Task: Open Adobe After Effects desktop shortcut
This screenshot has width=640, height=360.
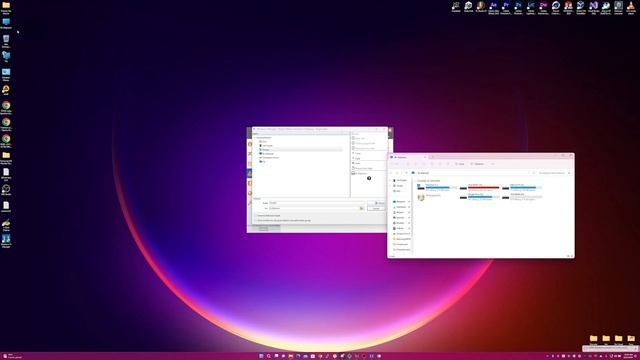Action: tap(493, 7)
